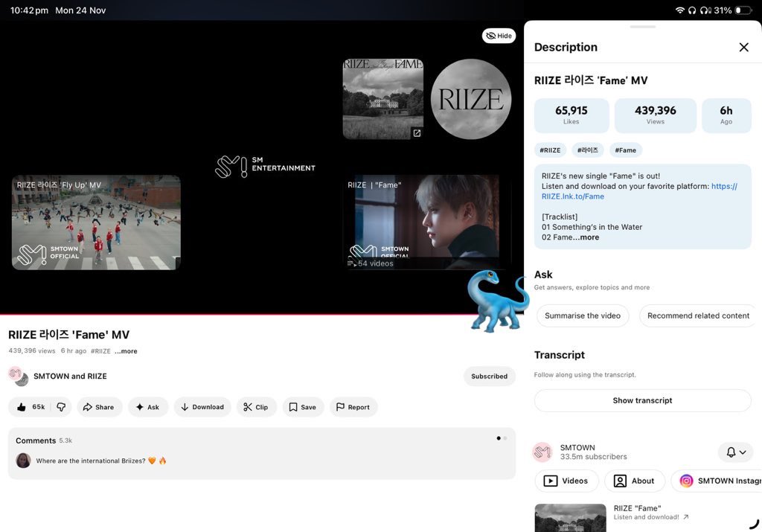Image resolution: width=762 pixels, height=532 pixels.
Task: Open the RIIZE.lnk.to/Fame link
Action: click(x=573, y=196)
